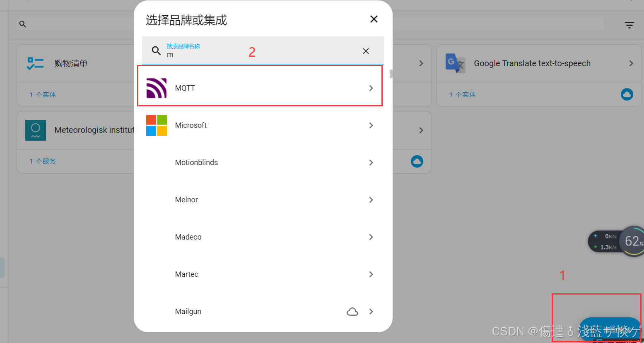Expand Madeco row chevron
This screenshot has width=644, height=343.
(x=371, y=237)
